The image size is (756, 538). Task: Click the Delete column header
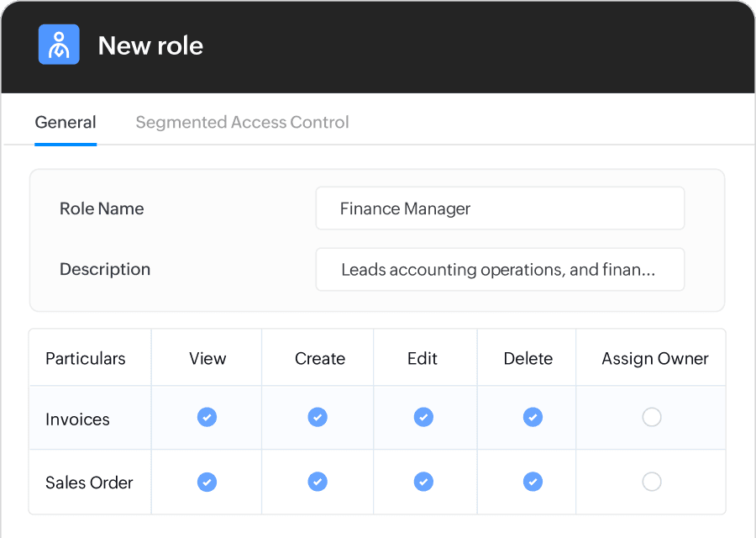point(528,358)
